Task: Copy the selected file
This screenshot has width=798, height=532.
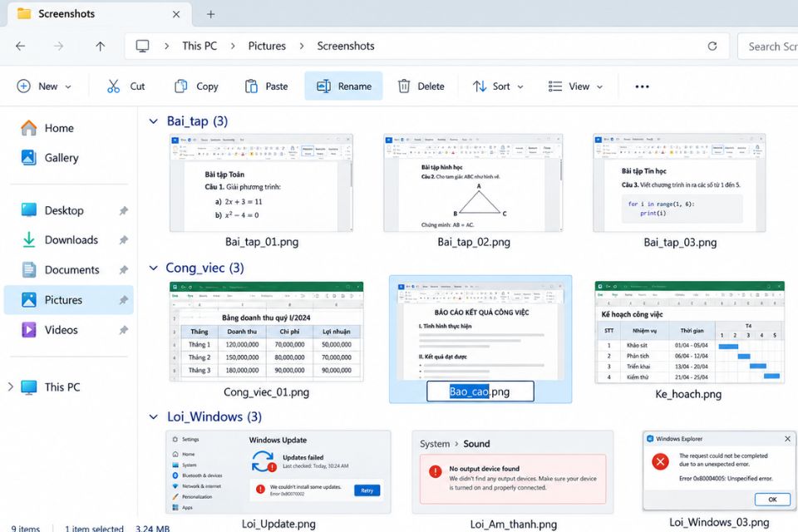Action: (x=196, y=86)
